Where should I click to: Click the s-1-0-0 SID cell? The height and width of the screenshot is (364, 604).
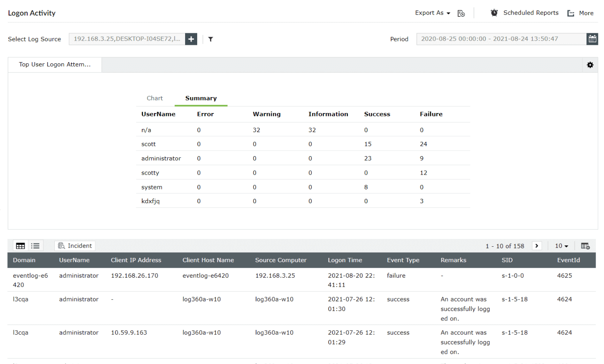click(513, 275)
